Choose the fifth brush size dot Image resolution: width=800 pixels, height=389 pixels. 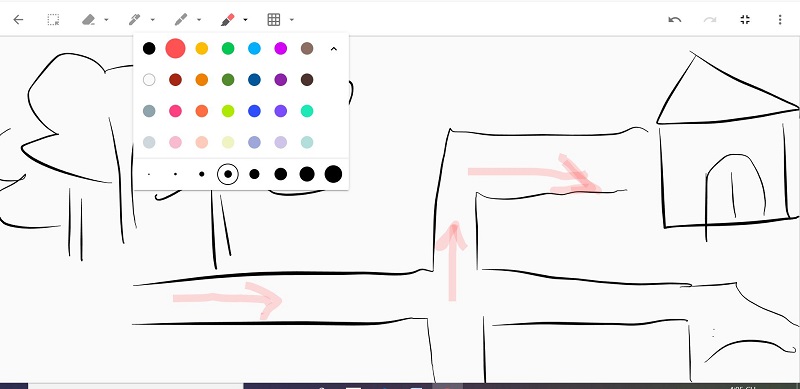pyautogui.click(x=254, y=174)
